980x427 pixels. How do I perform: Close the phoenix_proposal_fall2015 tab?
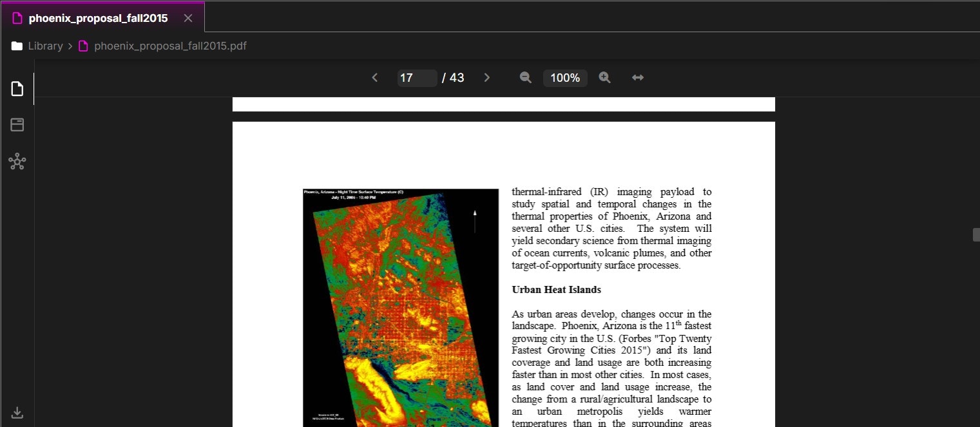pyautogui.click(x=188, y=18)
